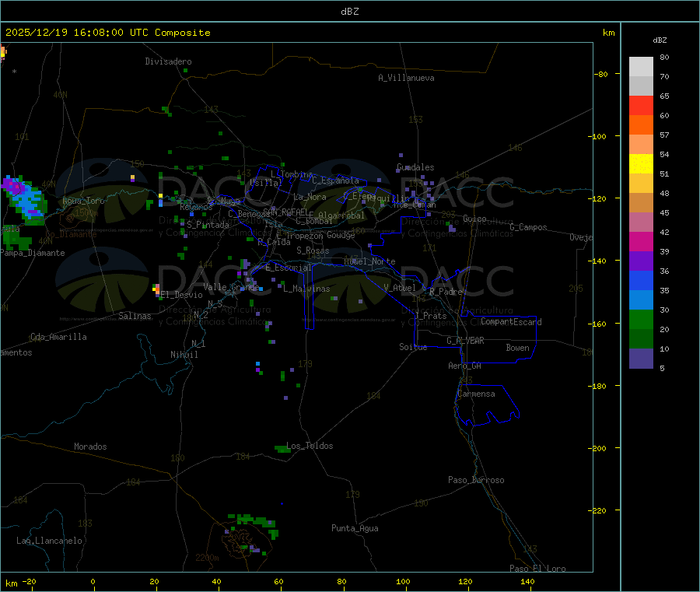Click the Divisadero place label
Screen dimensions: 700x592
pos(168,61)
